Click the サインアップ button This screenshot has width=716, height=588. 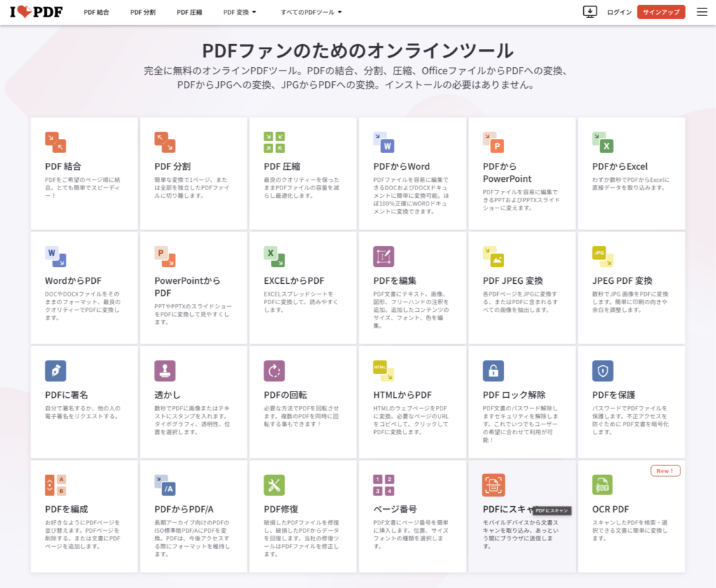coord(661,12)
